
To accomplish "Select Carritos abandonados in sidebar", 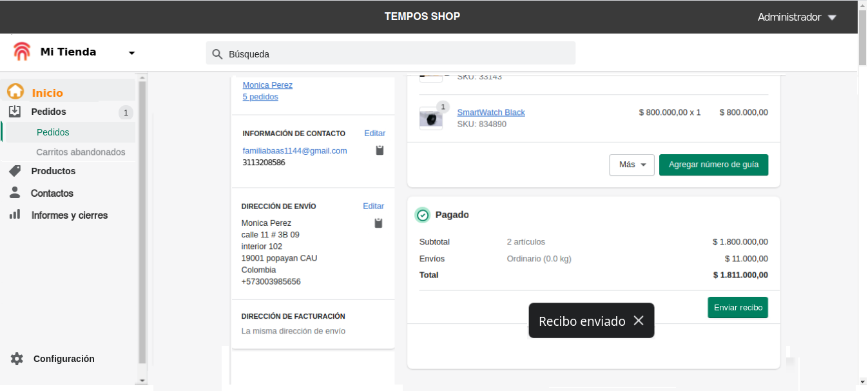I will pos(81,152).
